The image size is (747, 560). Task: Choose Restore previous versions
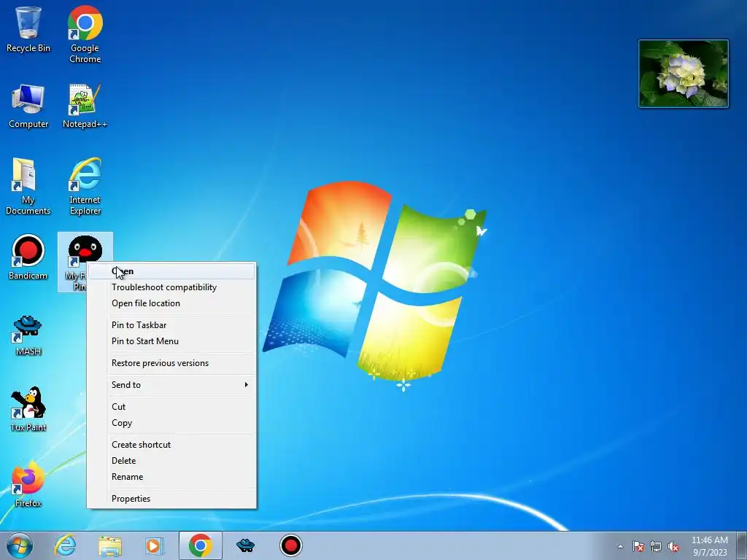[172, 363]
